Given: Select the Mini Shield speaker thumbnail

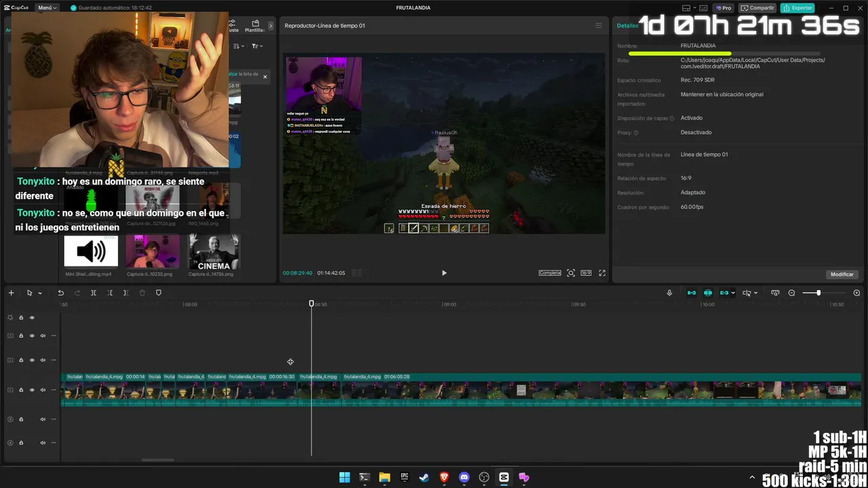Looking at the screenshot, I should point(91,251).
